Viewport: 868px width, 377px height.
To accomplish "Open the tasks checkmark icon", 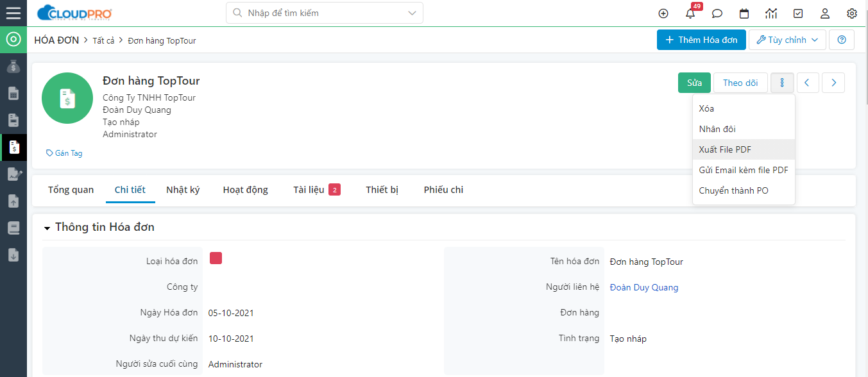I will pos(798,13).
